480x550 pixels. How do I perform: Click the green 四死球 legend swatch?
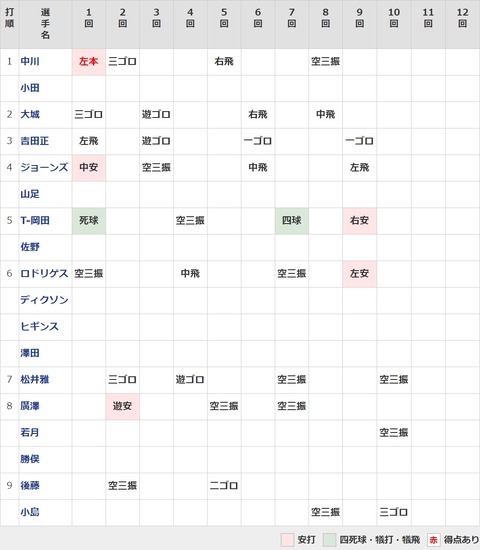click(x=329, y=540)
